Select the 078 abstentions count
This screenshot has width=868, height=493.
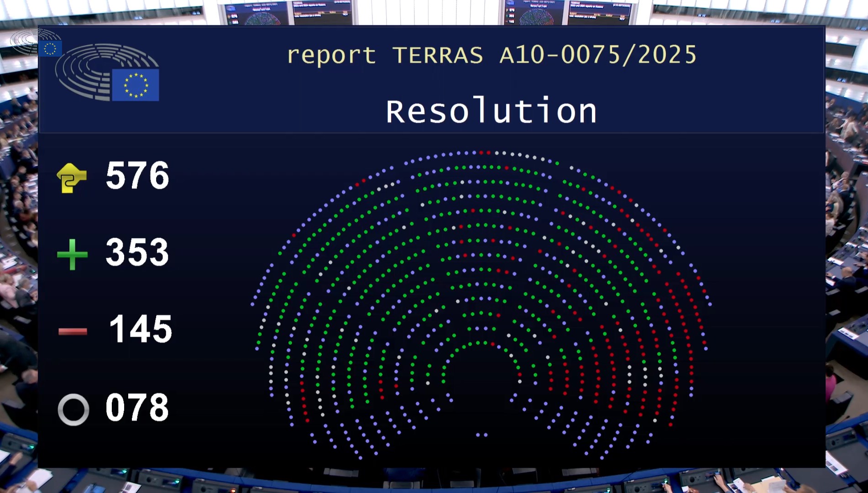coord(137,408)
